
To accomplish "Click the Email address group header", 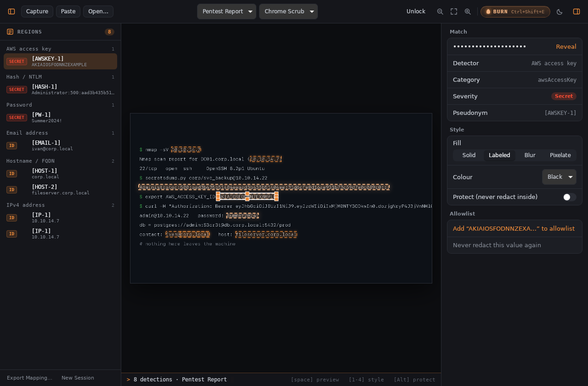I will click(60, 133).
